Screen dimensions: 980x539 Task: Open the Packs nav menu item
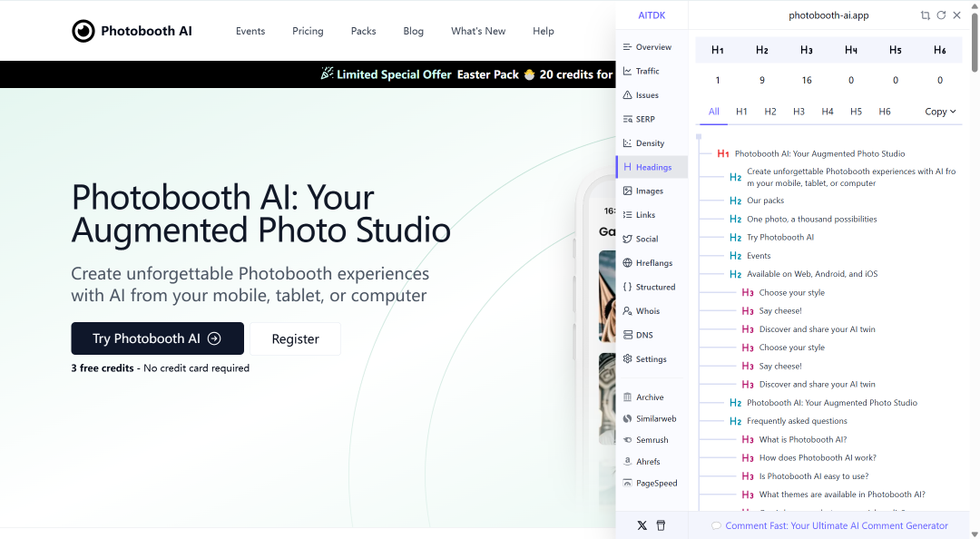(x=363, y=31)
